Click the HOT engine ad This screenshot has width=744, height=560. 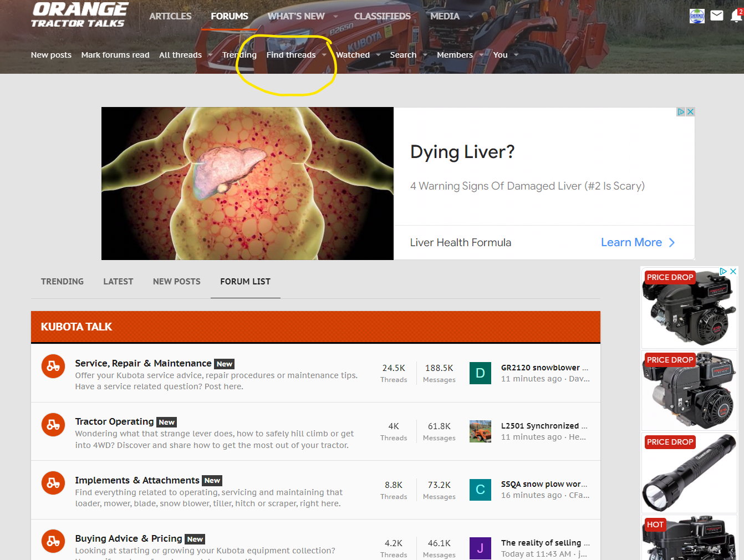689,537
